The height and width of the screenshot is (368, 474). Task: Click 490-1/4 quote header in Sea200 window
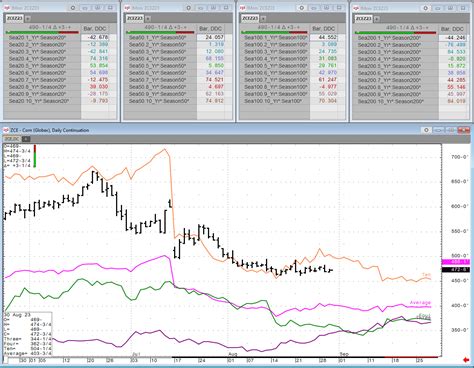tap(407, 28)
